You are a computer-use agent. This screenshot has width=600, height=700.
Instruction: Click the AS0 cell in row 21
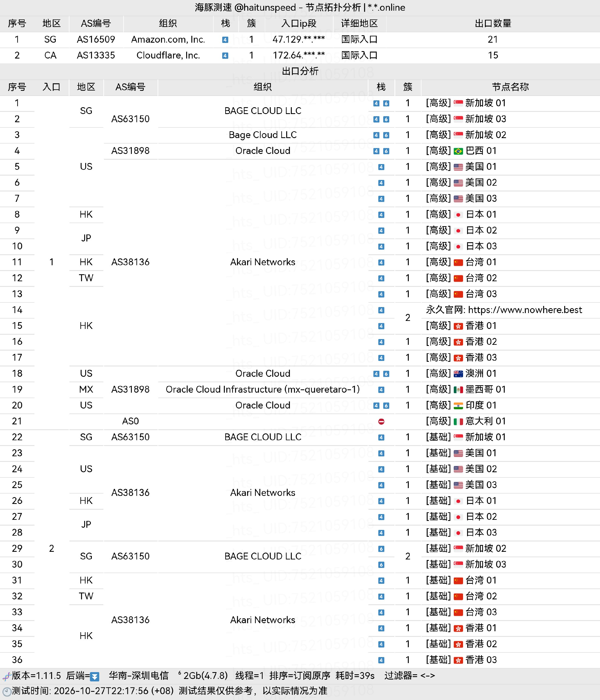[x=130, y=421]
